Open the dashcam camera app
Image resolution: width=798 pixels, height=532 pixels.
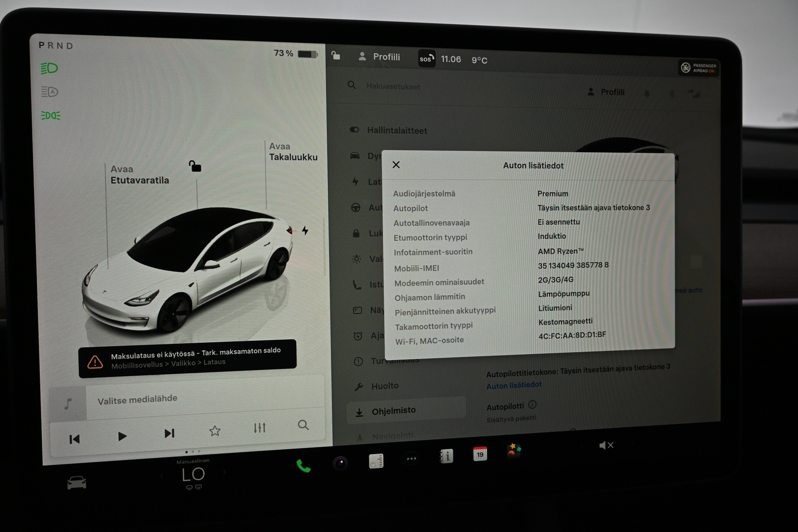340,463
